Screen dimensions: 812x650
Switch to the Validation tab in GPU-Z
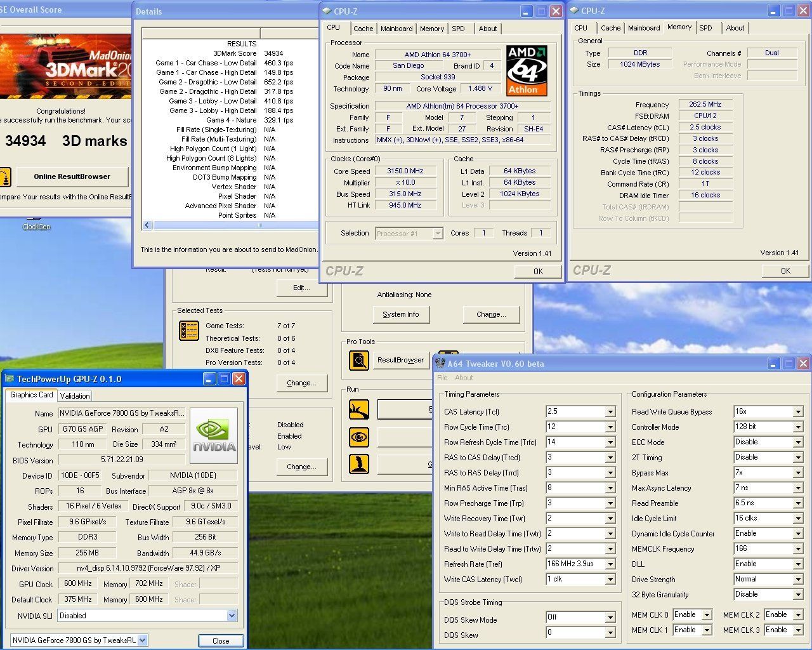tap(75, 395)
